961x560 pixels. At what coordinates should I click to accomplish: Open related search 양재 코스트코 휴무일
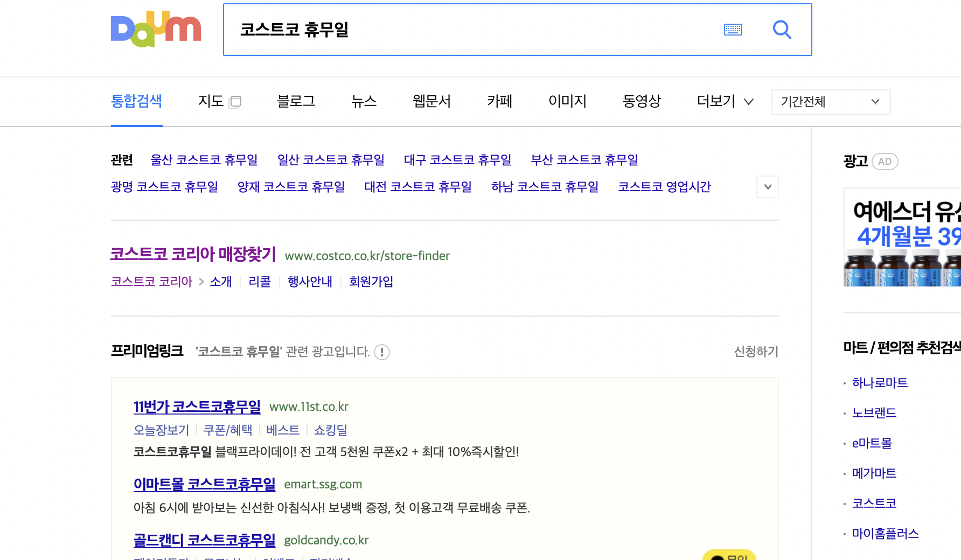coord(291,187)
